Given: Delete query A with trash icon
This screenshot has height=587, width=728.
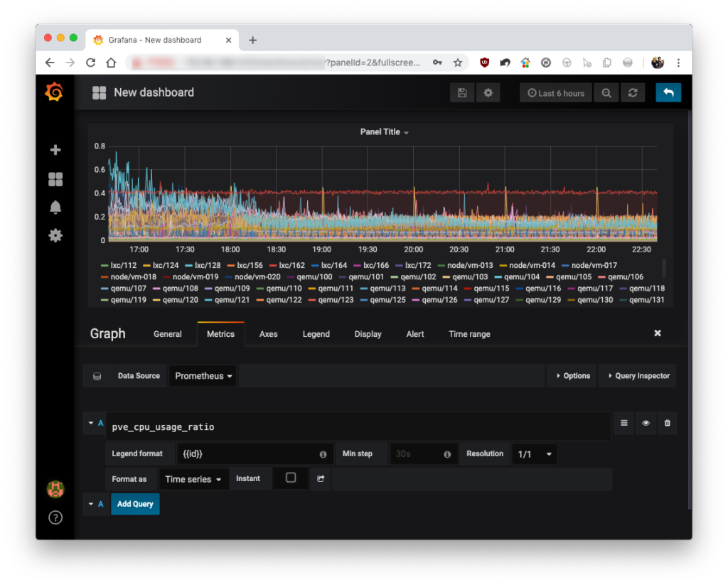Looking at the screenshot, I should click(667, 424).
